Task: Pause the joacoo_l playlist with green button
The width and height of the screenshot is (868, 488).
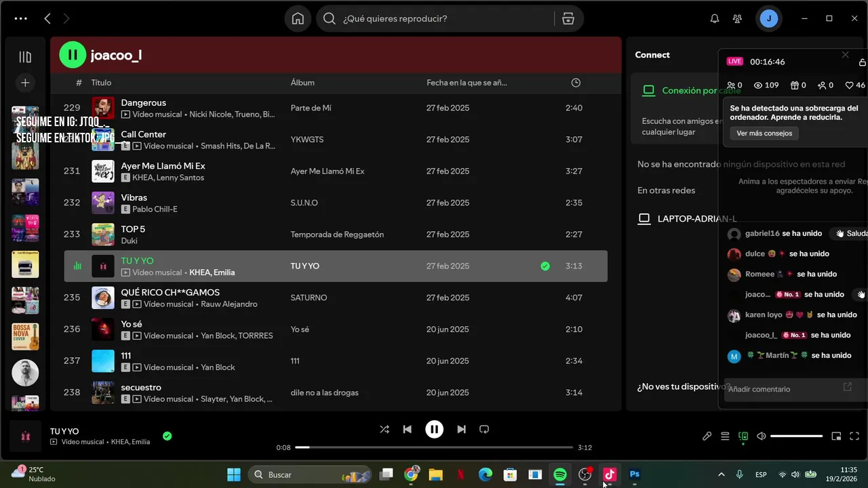Action: pos(73,55)
